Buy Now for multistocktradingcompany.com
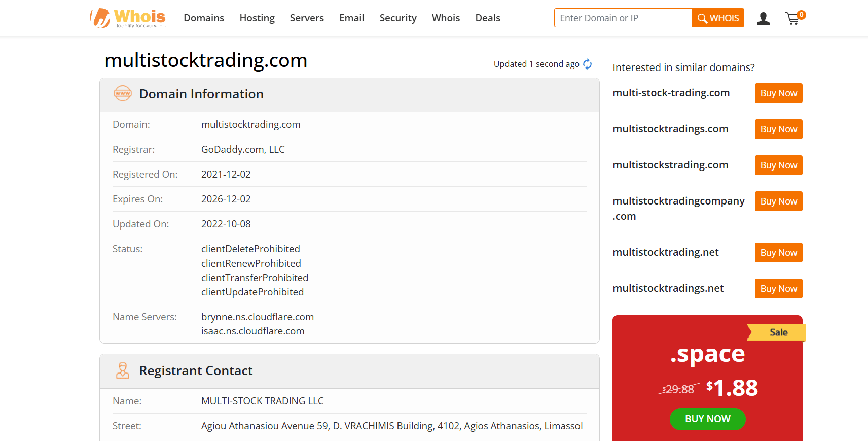 click(778, 201)
